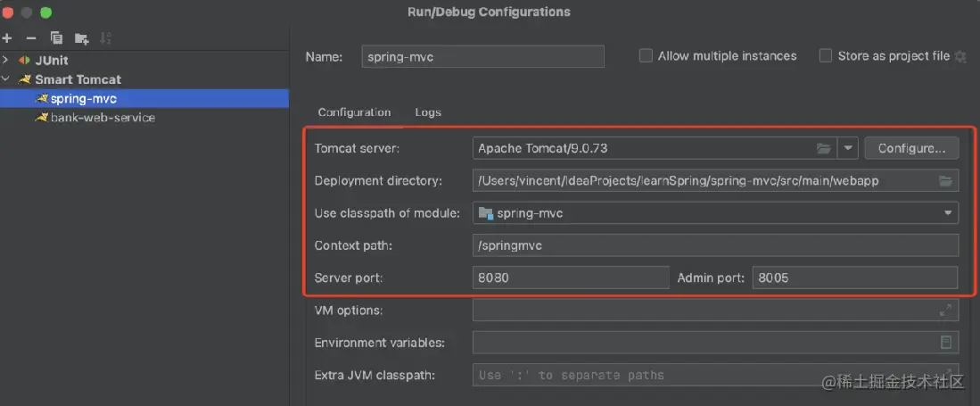Close the Run/Debug Configurations window

[7, 12]
